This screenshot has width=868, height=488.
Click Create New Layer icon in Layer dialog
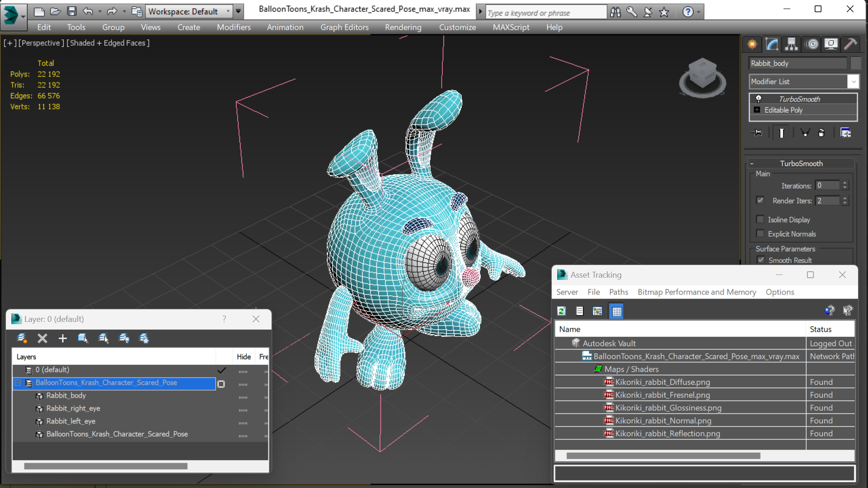point(22,338)
